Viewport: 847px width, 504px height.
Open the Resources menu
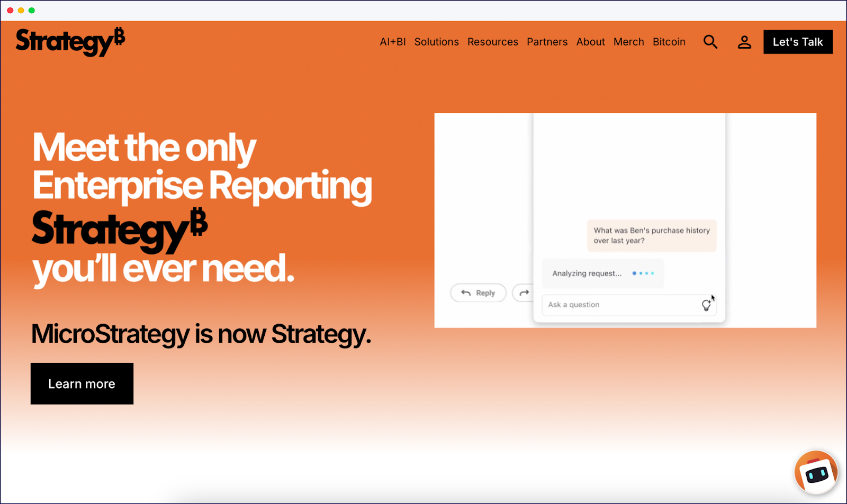493,42
